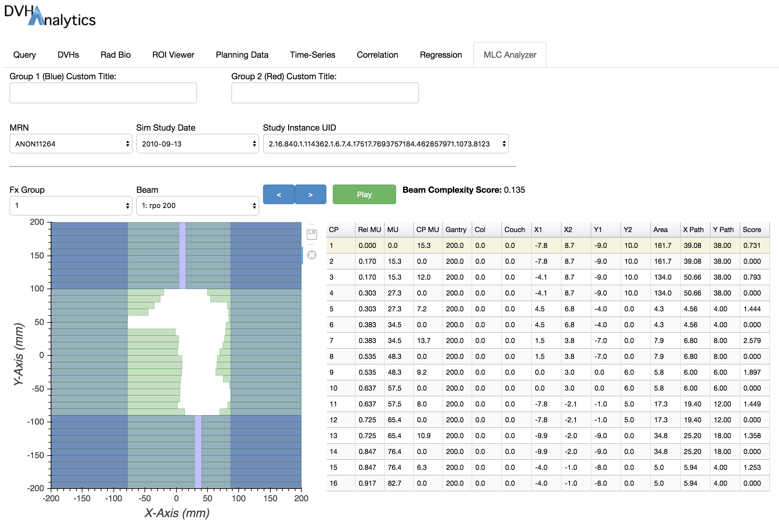Open the Fx Group dropdown
The height and width of the screenshot is (532, 779).
click(x=70, y=205)
